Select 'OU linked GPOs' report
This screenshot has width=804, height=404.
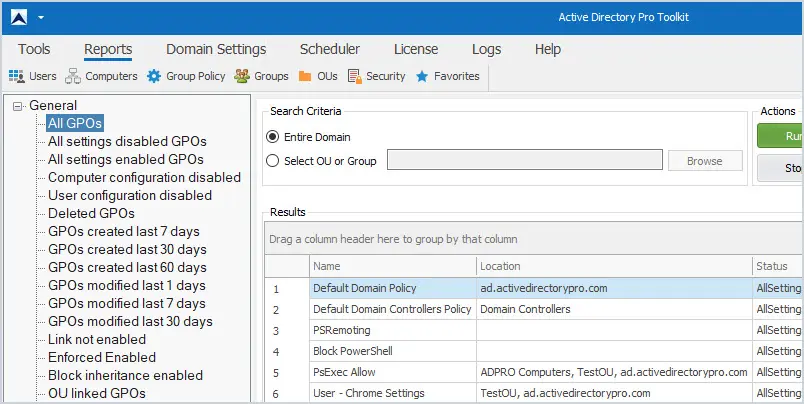(97, 393)
